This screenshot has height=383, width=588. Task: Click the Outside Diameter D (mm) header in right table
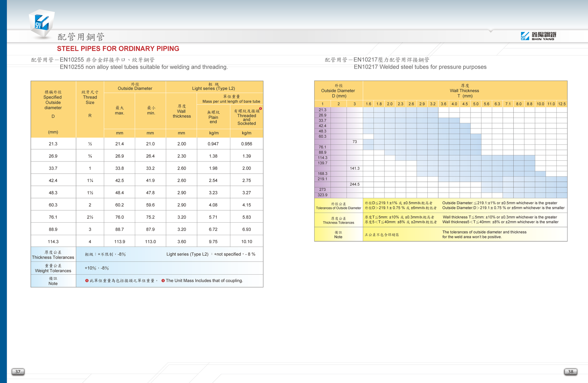[338, 91]
